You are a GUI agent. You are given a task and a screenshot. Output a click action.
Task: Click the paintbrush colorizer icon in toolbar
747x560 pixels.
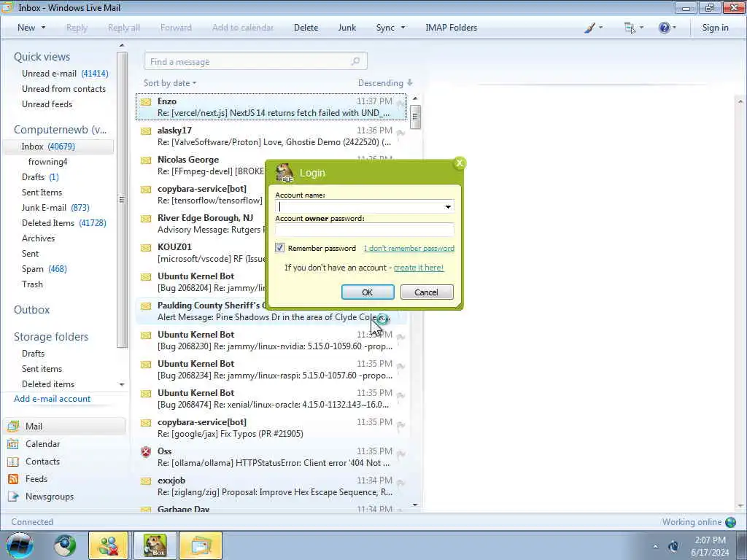coord(589,28)
